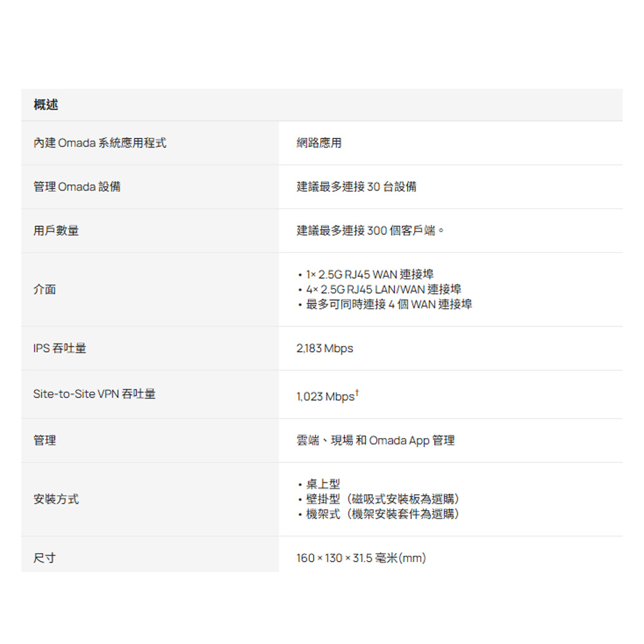Select the Site-to-Site VPN 吞吐量 label
The width and height of the screenshot is (644, 644).
coord(94,394)
